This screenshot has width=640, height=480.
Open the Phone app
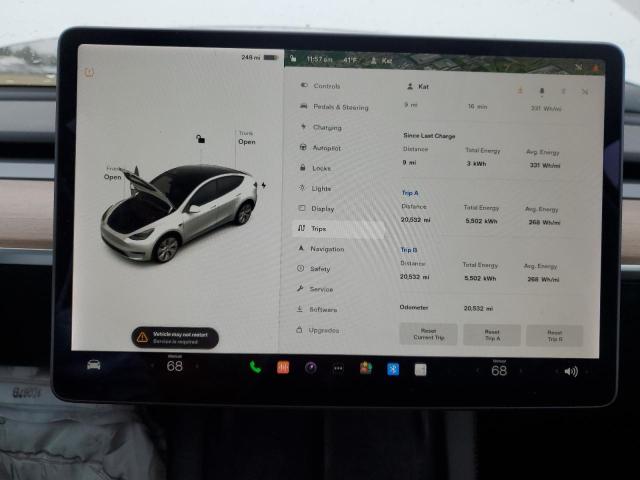256,367
